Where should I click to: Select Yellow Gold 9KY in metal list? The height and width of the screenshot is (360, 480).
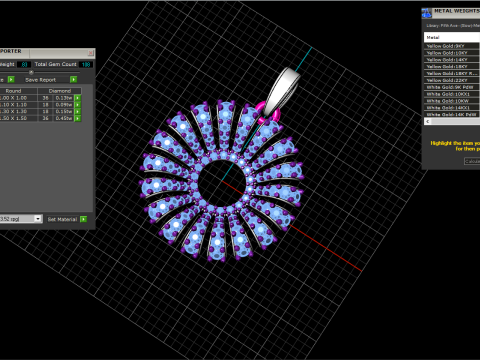(x=452, y=46)
